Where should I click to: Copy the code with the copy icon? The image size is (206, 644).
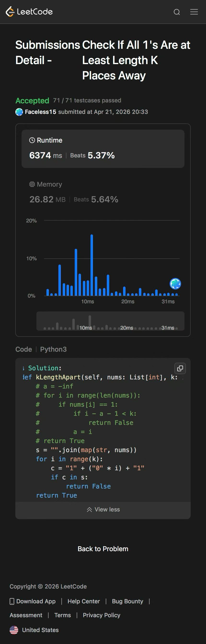(x=180, y=368)
